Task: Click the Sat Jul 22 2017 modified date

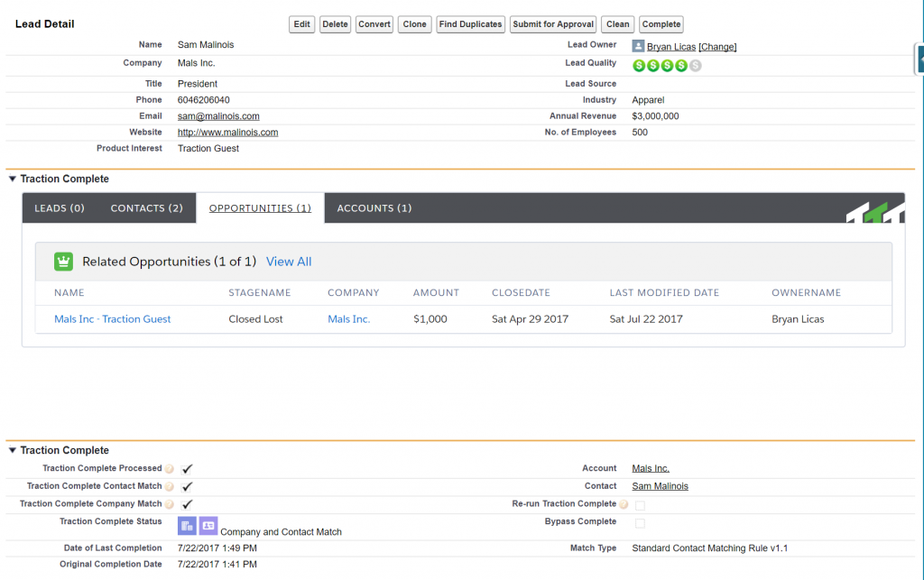Action: pos(646,318)
